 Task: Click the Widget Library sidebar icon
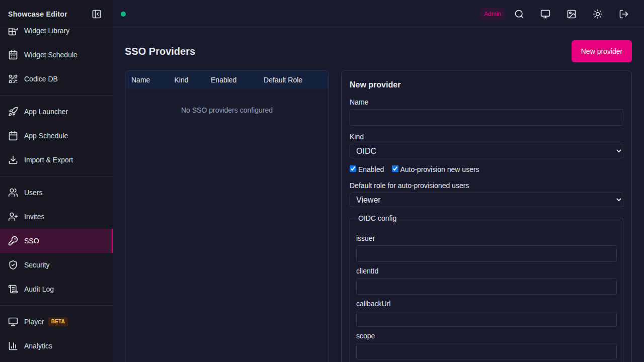click(x=13, y=31)
